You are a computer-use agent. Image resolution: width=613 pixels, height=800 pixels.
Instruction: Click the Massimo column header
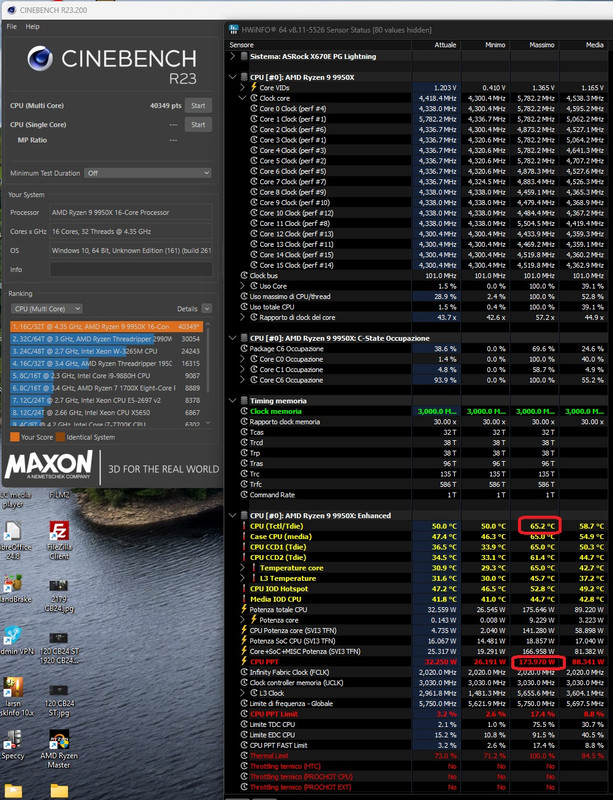click(x=535, y=45)
